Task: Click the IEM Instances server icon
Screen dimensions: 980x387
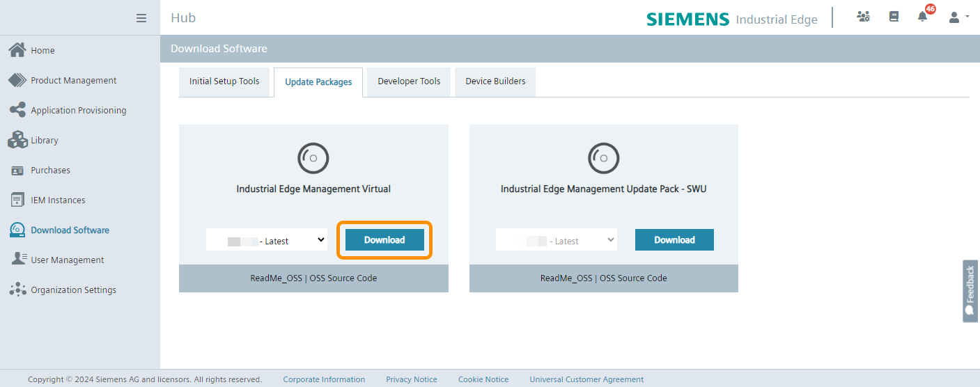Action: click(17, 200)
